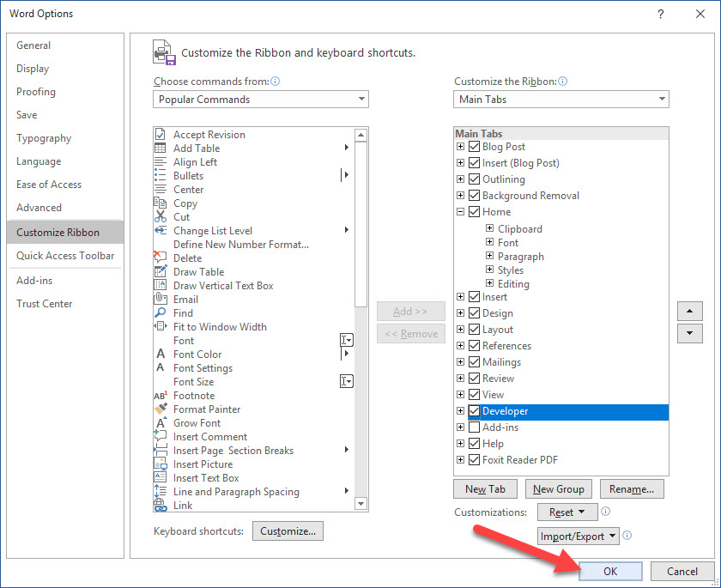Screen dimensions: 721x588
Task: Enable the Add-ins tab checkbox
Action: (x=474, y=427)
